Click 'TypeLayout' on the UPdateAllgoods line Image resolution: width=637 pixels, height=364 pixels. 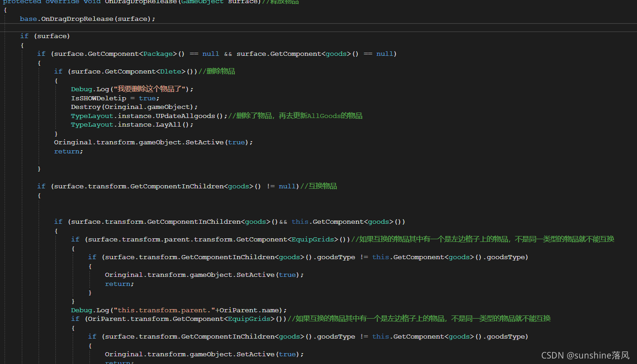pyautogui.click(x=92, y=116)
